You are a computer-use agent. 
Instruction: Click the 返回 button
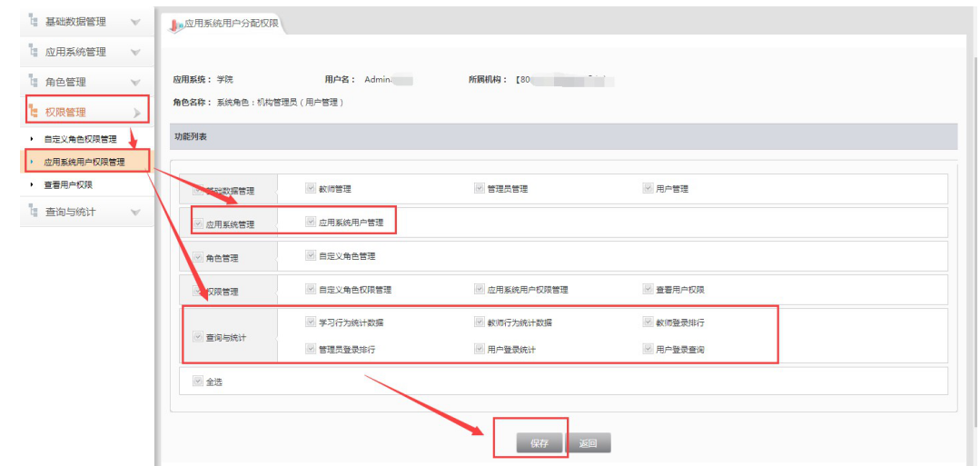pyautogui.click(x=589, y=443)
